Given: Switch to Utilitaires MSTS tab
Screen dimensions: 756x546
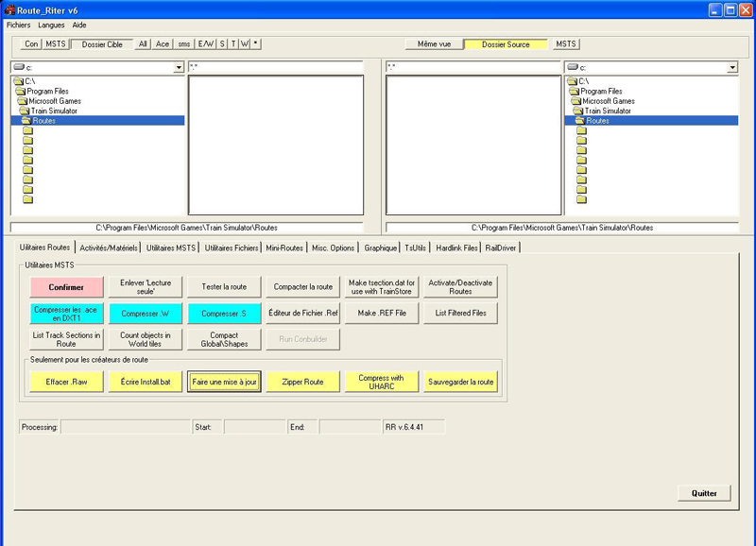Looking at the screenshot, I should tap(171, 247).
